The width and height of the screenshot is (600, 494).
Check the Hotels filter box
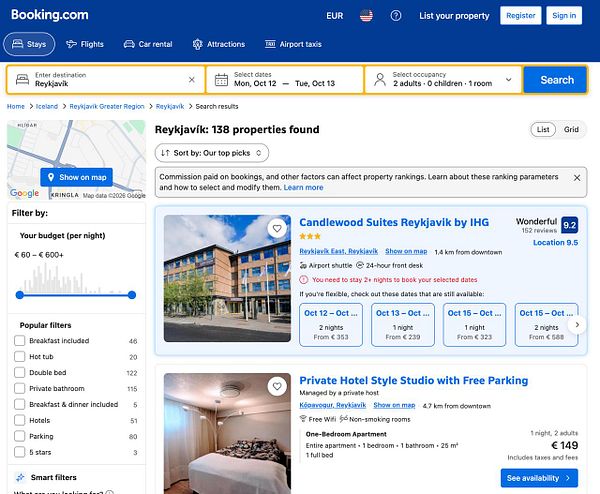20,420
